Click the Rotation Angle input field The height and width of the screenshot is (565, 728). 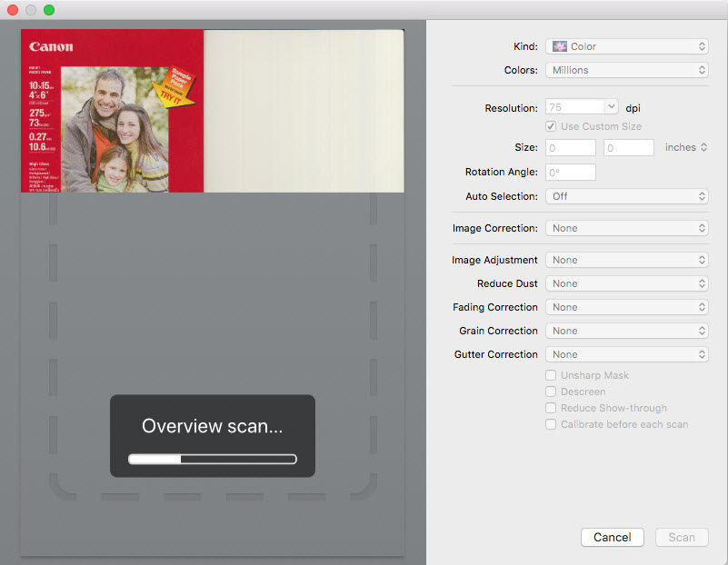click(x=571, y=172)
